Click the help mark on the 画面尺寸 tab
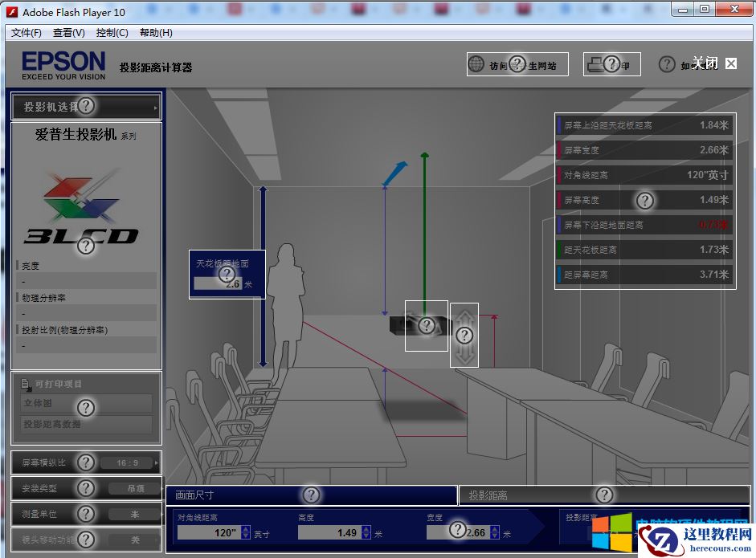This screenshot has width=756, height=558. tap(311, 495)
